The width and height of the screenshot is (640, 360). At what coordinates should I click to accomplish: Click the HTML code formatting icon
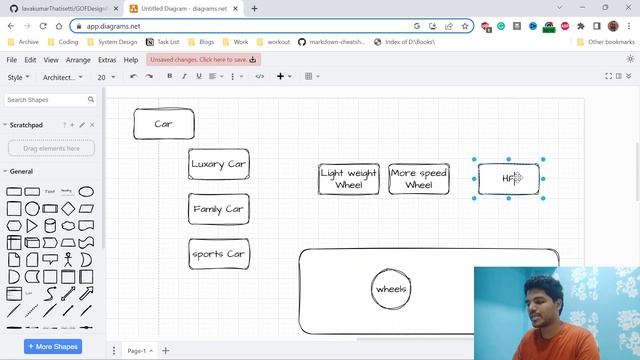[260, 76]
